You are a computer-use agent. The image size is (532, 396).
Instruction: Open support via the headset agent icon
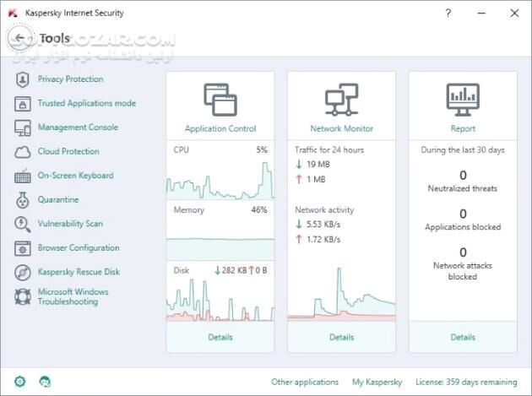point(45,382)
